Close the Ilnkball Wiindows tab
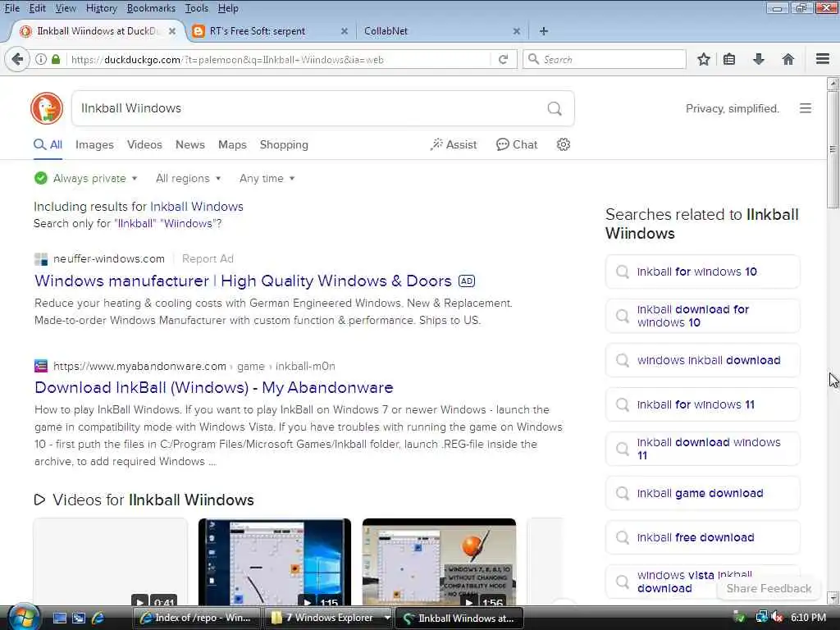Viewport: 840px width, 630px height. [x=172, y=31]
